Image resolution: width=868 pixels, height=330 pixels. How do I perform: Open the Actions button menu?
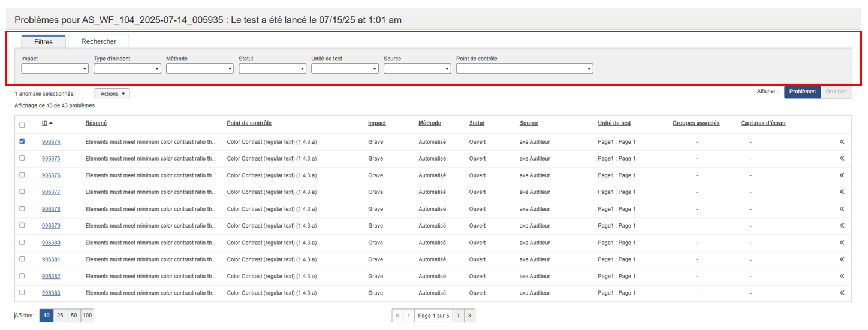pyautogui.click(x=112, y=93)
